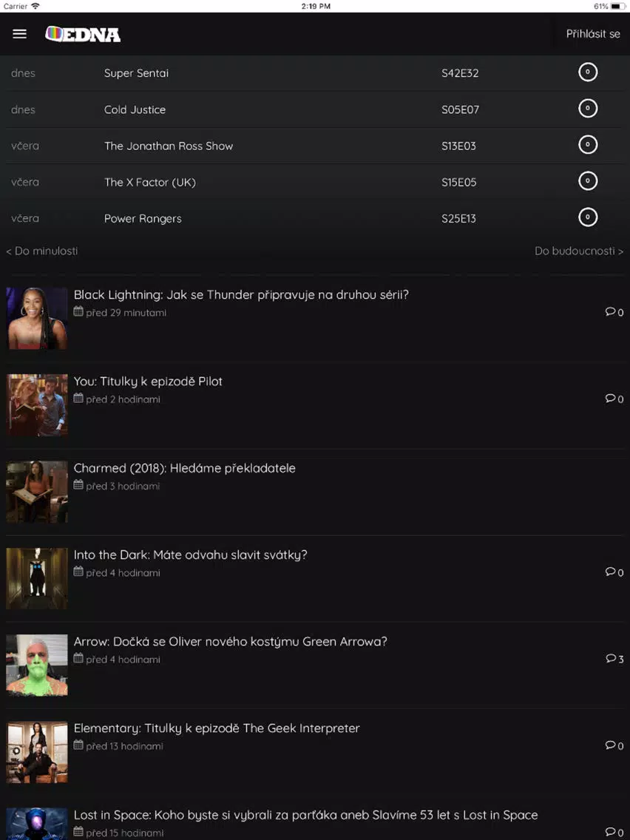Viewport: 630px width, 840px height.
Task: Open Lost in Space article headline
Action: pos(305,816)
